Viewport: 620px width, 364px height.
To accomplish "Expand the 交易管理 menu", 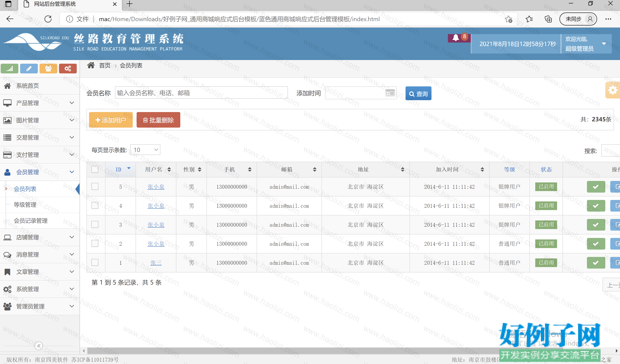I will [40, 137].
